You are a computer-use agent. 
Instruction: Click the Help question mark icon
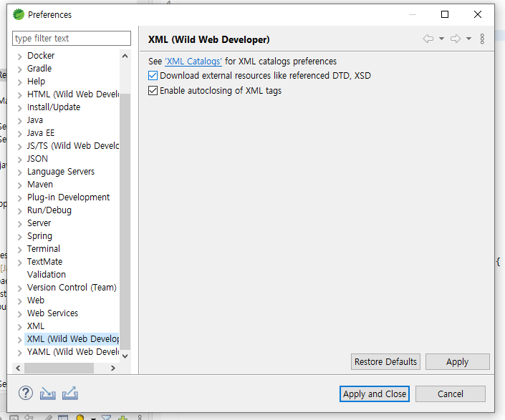pos(26,393)
